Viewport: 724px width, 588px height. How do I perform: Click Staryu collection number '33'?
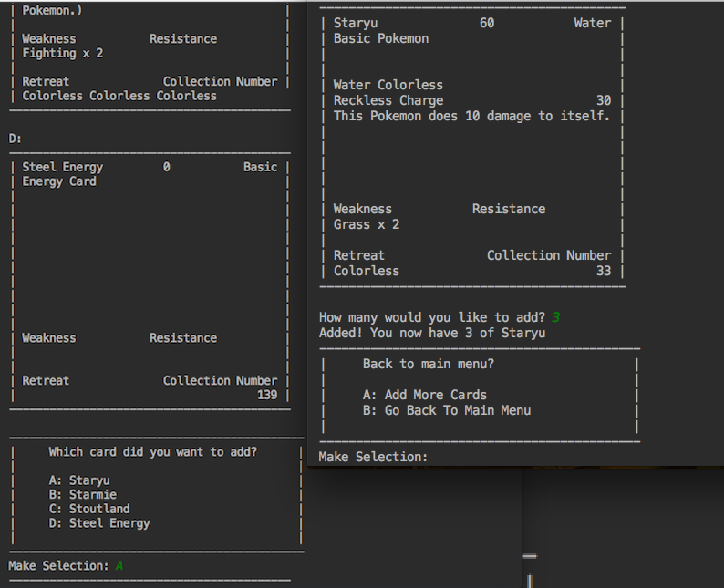click(x=604, y=271)
